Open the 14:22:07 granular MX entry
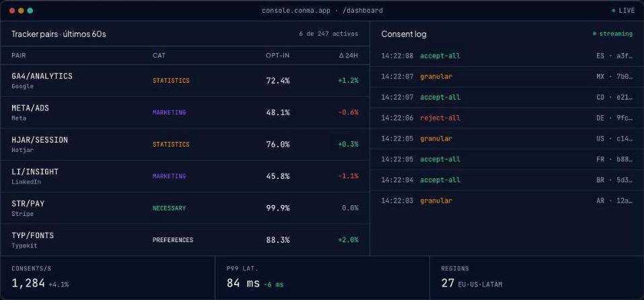Screen dimensions: 644x300 point(507,77)
